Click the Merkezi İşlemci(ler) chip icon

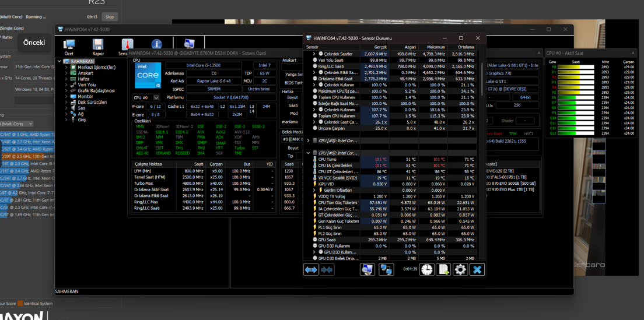pos(74,67)
